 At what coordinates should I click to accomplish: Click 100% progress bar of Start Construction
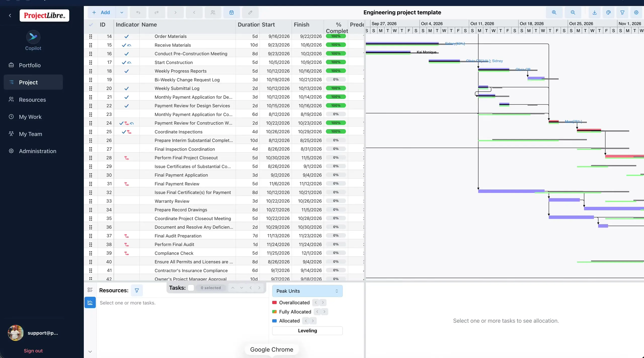pyautogui.click(x=336, y=62)
